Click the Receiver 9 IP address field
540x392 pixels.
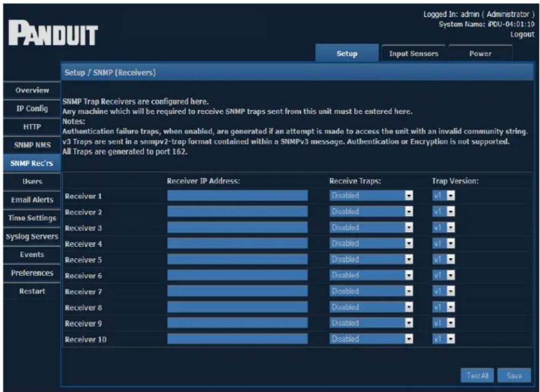[237, 323]
